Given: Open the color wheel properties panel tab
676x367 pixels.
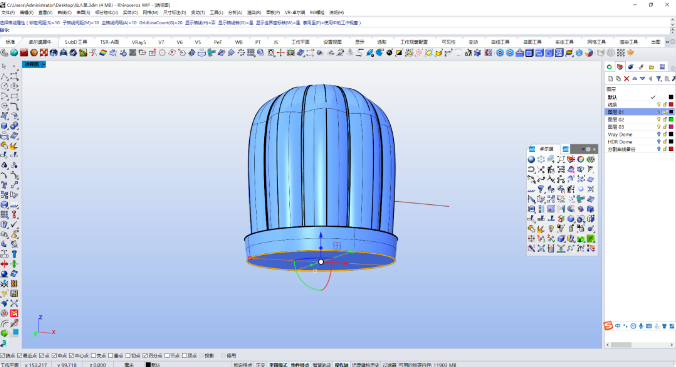Looking at the screenshot, I should 609,67.
